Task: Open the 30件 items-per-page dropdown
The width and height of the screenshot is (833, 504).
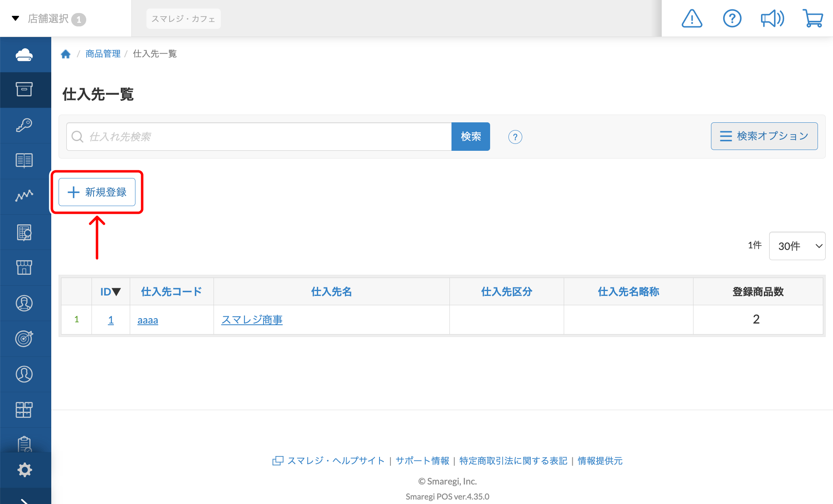Action: (797, 245)
